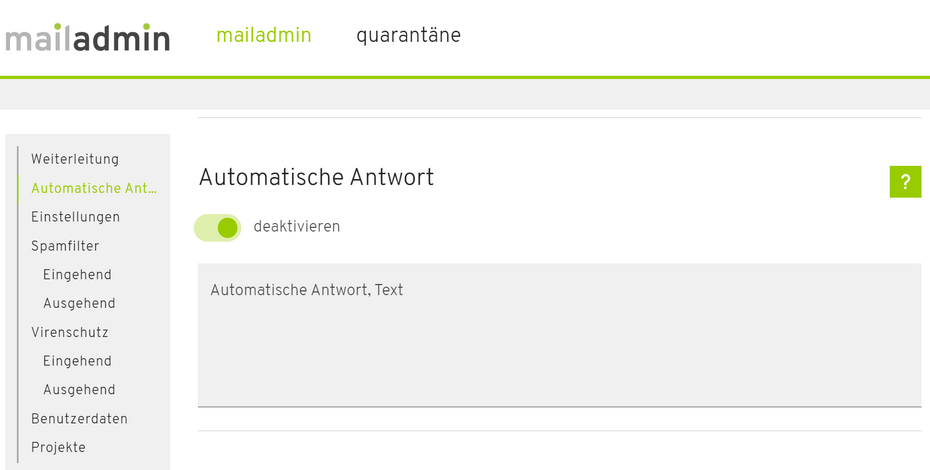The width and height of the screenshot is (930, 470).
Task: Click the 'deaktivieren' label text
Action: click(x=296, y=227)
